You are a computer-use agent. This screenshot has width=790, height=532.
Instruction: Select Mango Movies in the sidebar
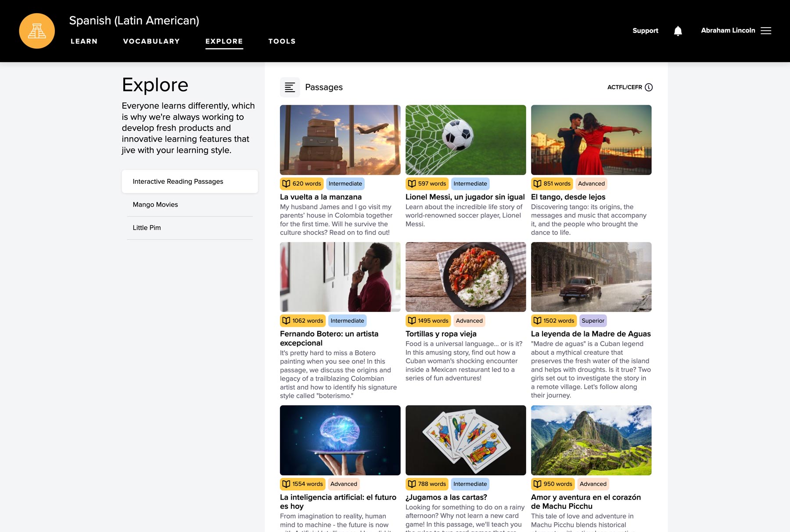point(155,205)
